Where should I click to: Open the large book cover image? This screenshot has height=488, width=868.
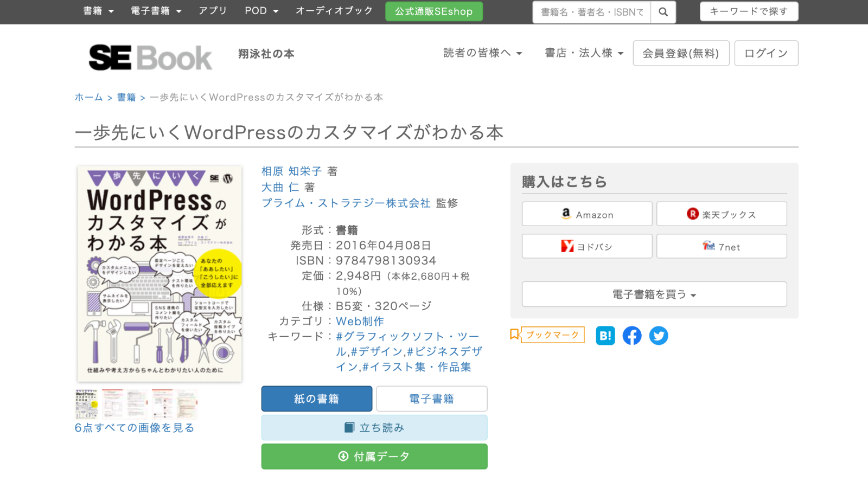(x=159, y=274)
